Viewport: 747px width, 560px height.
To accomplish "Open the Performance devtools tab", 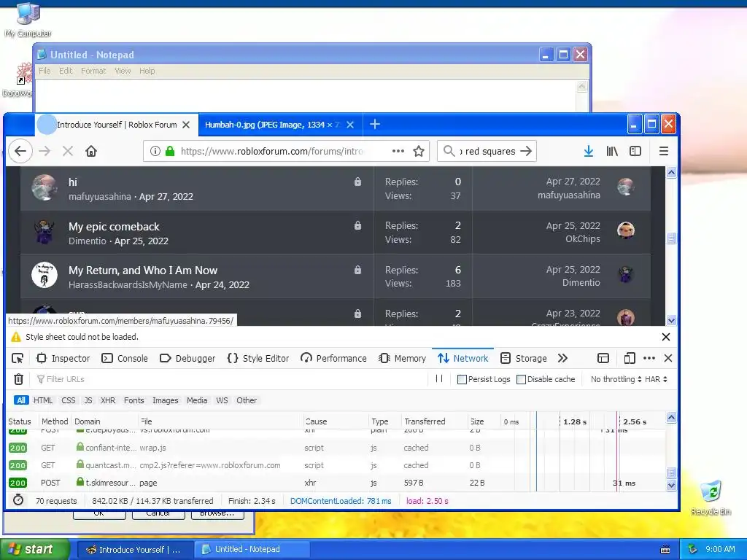I will [x=333, y=358].
